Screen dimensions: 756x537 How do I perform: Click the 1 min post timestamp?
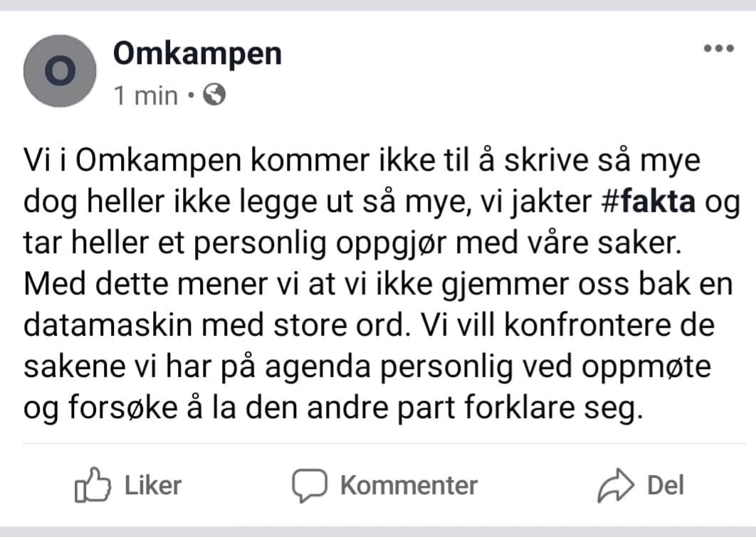point(146,95)
